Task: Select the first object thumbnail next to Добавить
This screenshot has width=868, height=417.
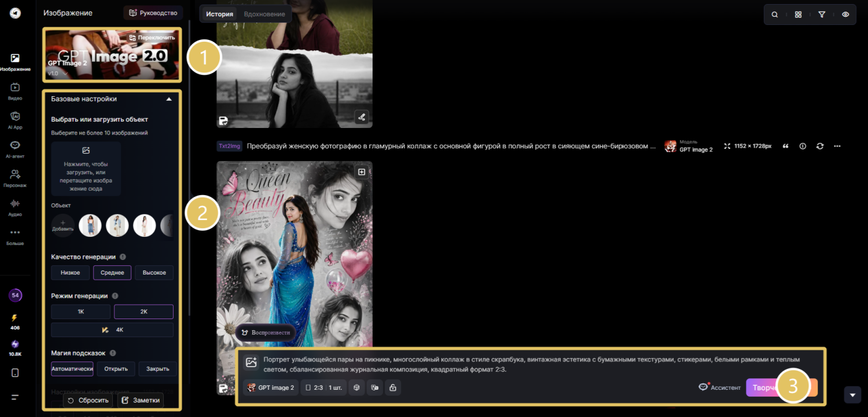Action: (x=90, y=225)
